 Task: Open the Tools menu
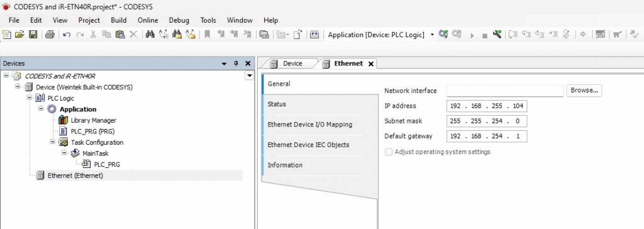click(208, 20)
